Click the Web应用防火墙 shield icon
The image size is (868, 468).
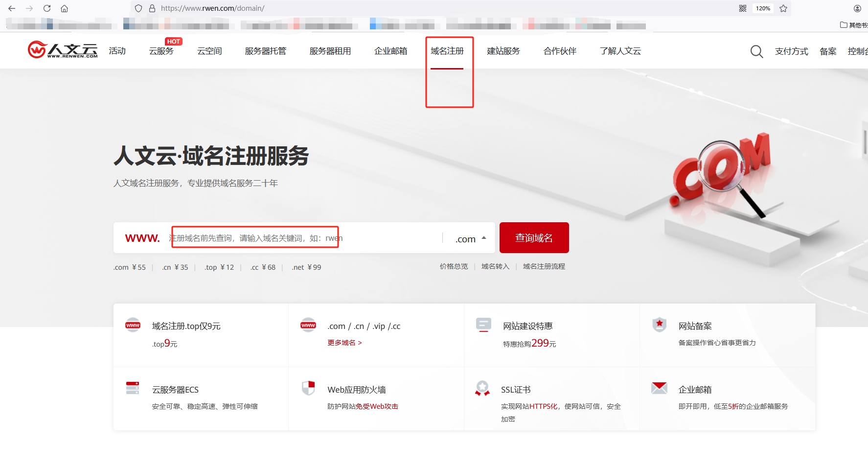pos(308,388)
